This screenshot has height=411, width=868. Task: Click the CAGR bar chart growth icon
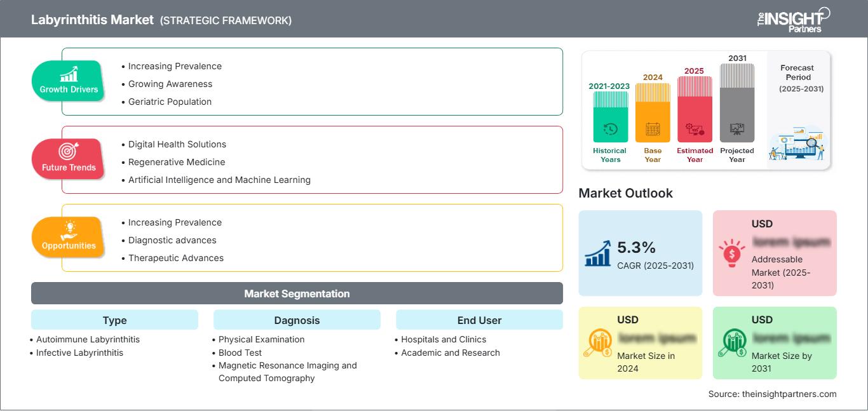click(598, 253)
